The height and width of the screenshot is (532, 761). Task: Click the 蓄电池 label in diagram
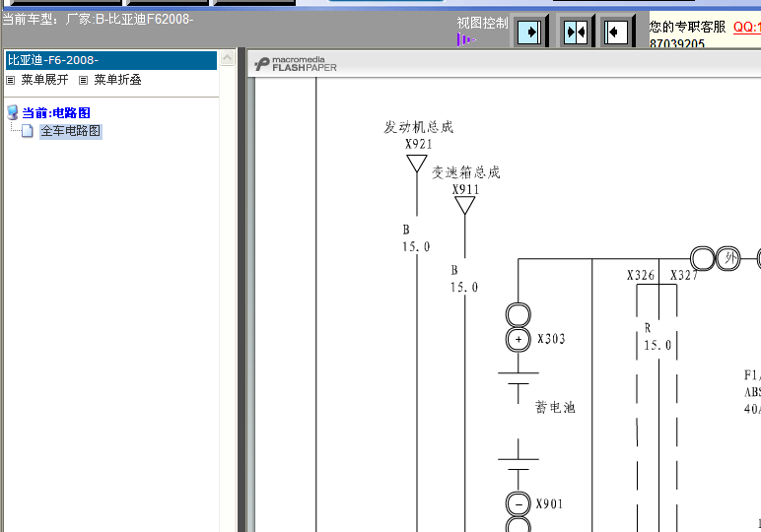555,407
